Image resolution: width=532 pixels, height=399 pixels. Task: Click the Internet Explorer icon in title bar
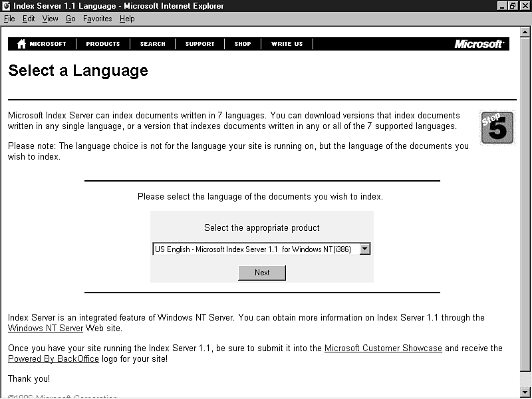pos(6,6)
